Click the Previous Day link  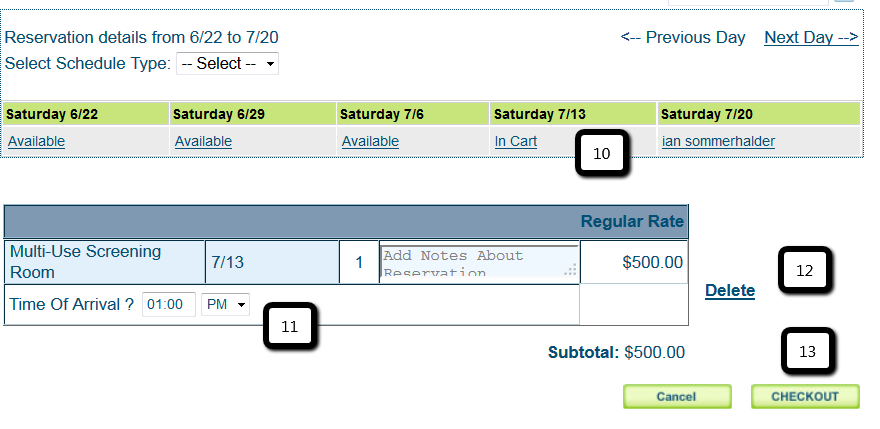pos(683,38)
